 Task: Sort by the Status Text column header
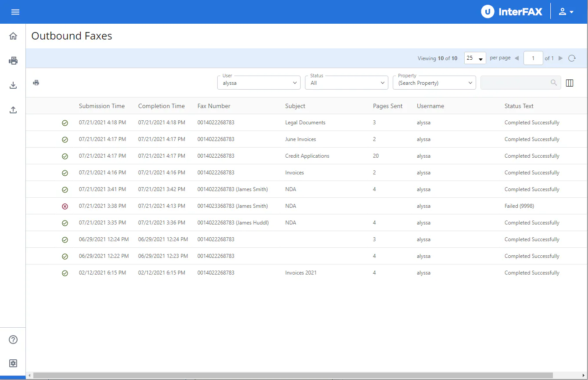click(x=519, y=106)
